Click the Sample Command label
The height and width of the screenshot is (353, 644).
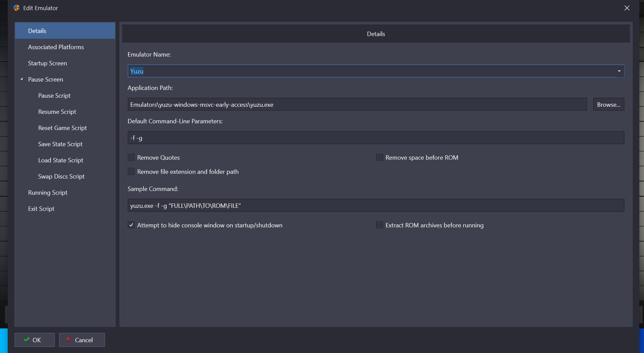(x=153, y=189)
